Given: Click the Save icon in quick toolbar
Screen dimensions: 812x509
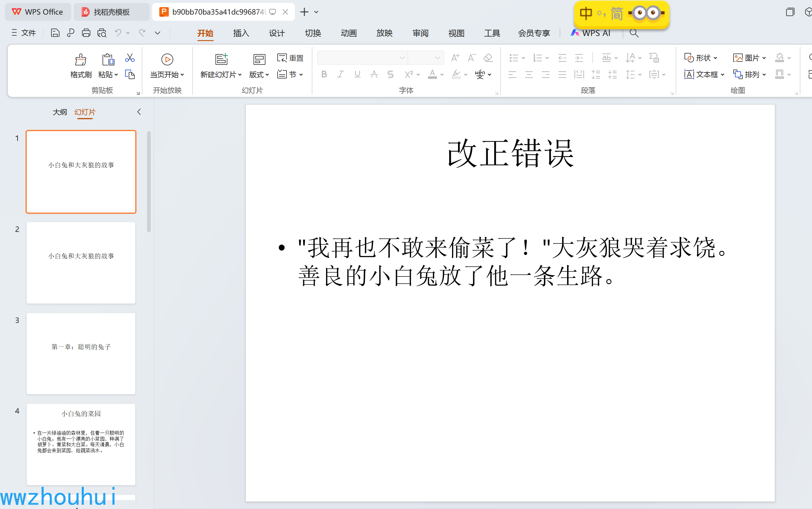Looking at the screenshot, I should coord(55,33).
